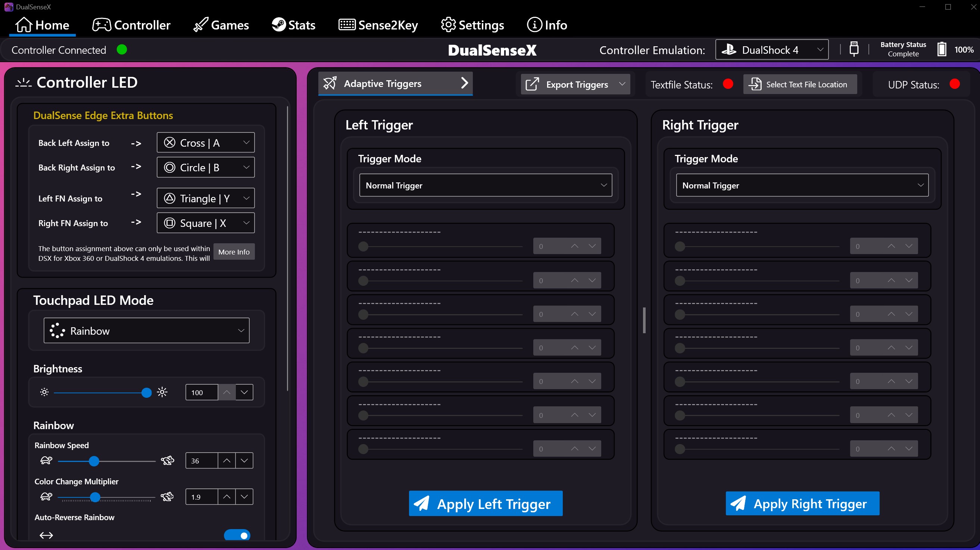Click the USB connection icon near Battery Status

[x=854, y=50]
